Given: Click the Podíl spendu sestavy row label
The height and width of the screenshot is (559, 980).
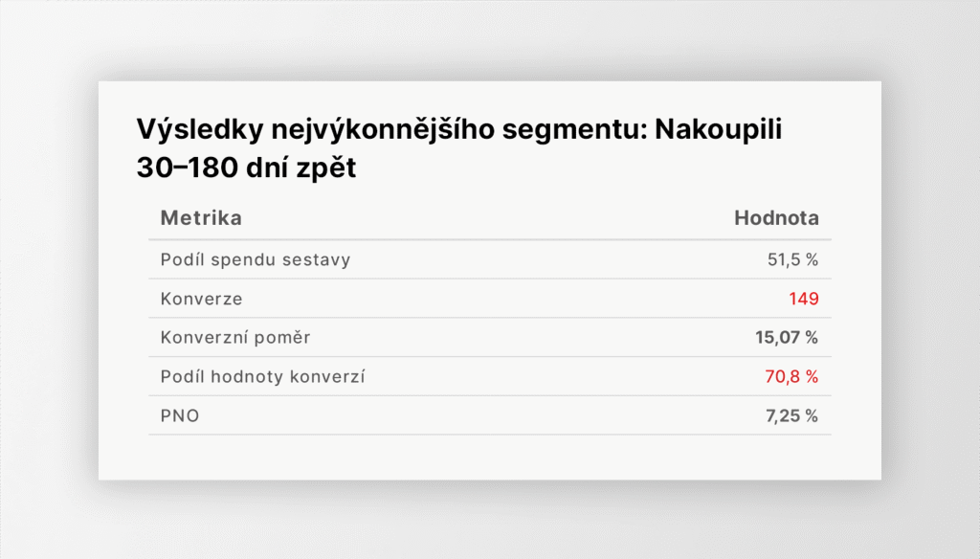Looking at the screenshot, I should tap(255, 259).
